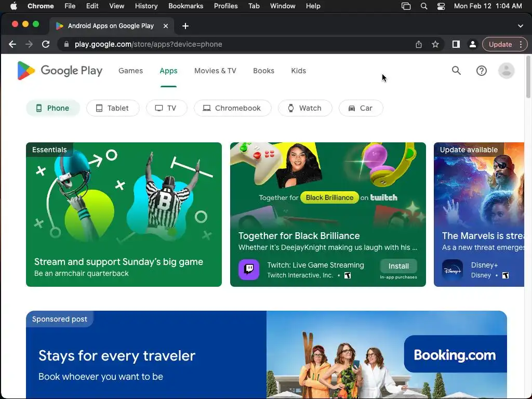Open Chrome three-dot menu
Viewport: 532px width, 399px height.
[x=521, y=44]
